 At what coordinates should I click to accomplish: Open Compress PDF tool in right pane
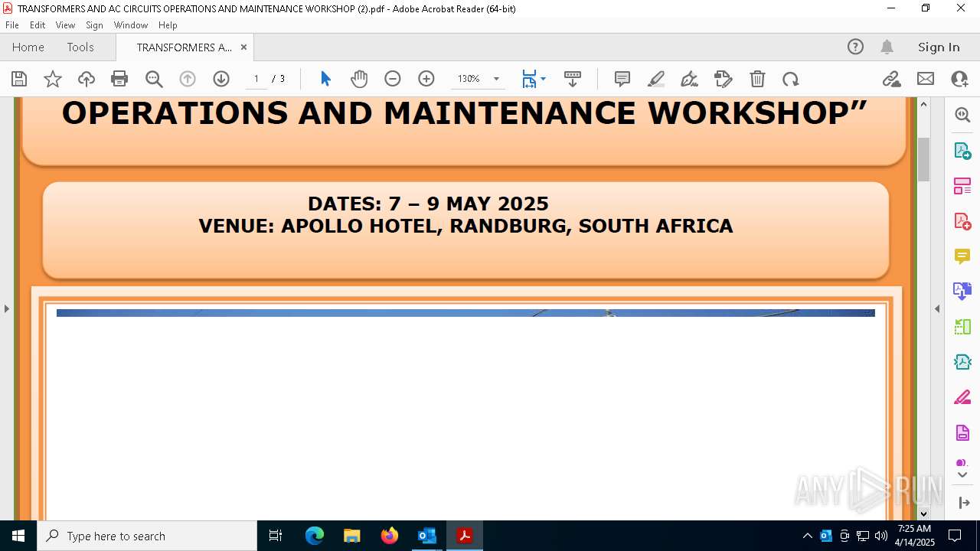[962, 362]
